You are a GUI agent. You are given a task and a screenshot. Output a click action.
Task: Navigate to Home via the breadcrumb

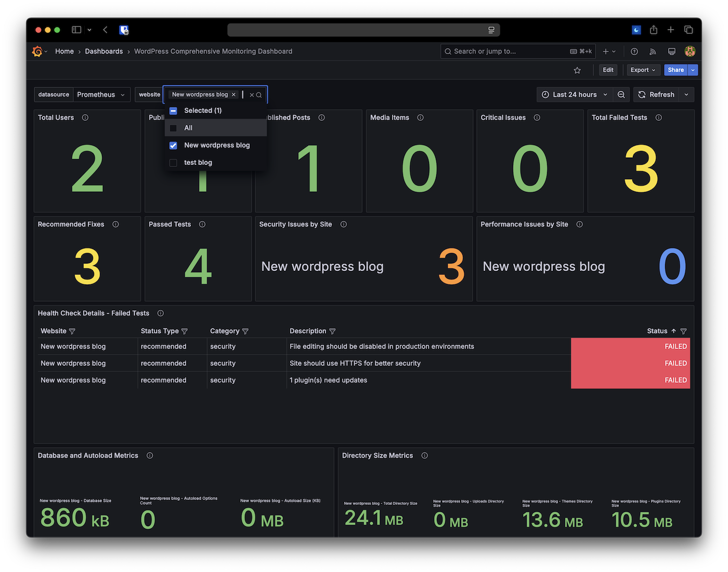pyautogui.click(x=64, y=51)
